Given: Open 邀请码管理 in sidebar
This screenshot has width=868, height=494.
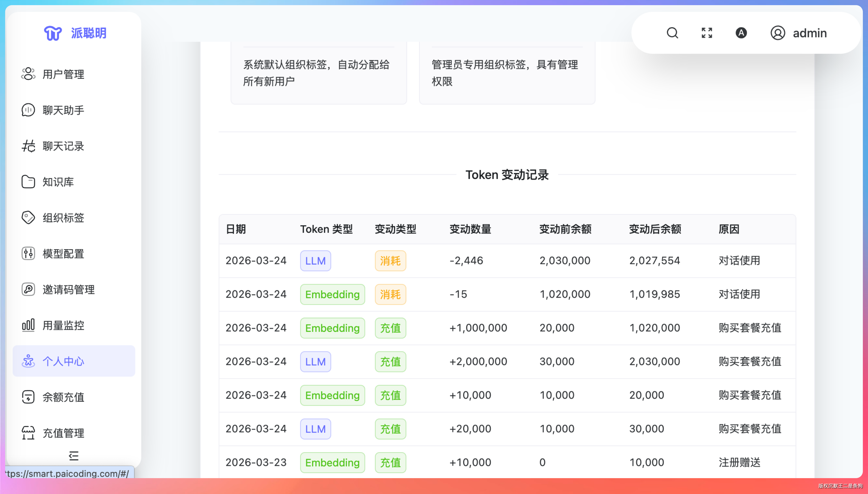Looking at the screenshot, I should (68, 289).
